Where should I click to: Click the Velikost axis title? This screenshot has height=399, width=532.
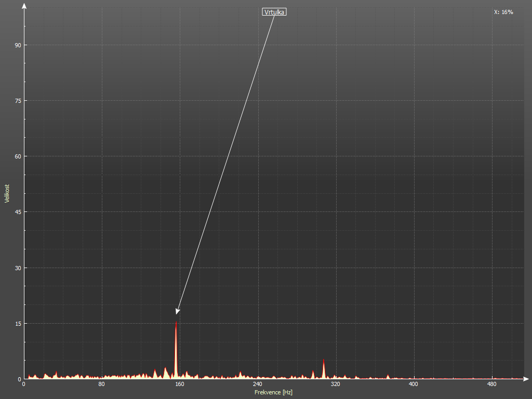(7, 193)
